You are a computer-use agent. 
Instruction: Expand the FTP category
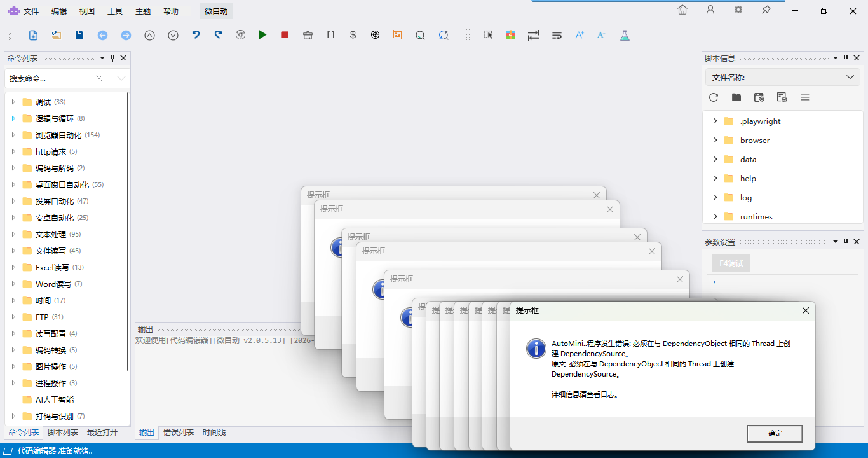13,317
